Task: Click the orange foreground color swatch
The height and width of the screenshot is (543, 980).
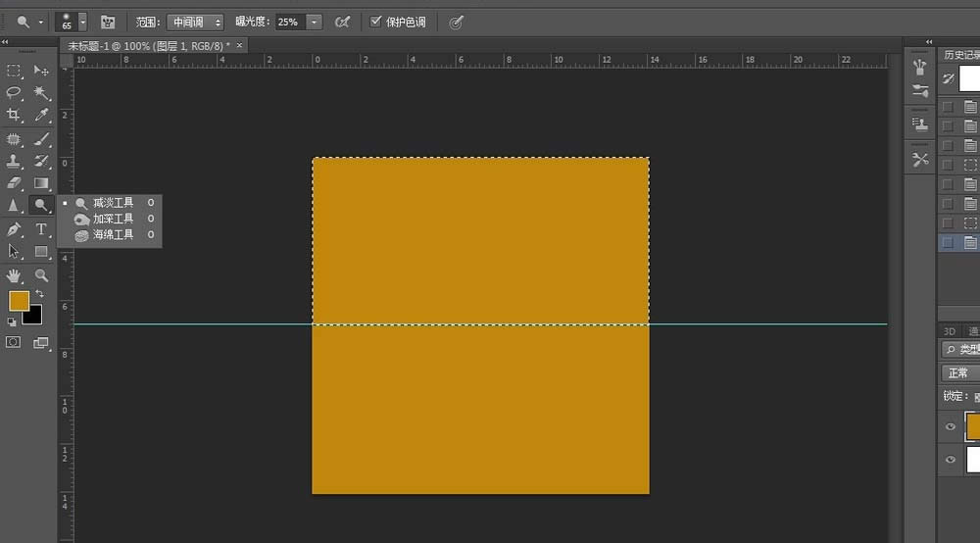Action: coord(18,301)
